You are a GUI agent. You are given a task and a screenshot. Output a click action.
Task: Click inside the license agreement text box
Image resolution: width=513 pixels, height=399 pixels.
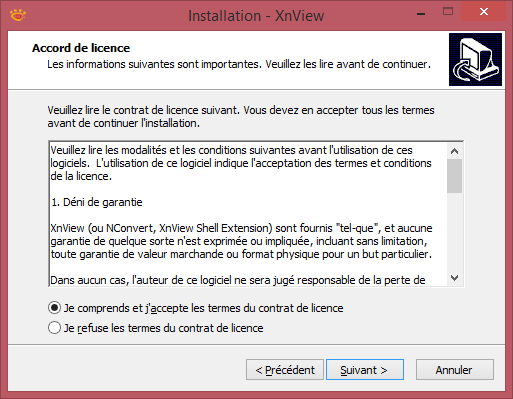click(x=248, y=214)
